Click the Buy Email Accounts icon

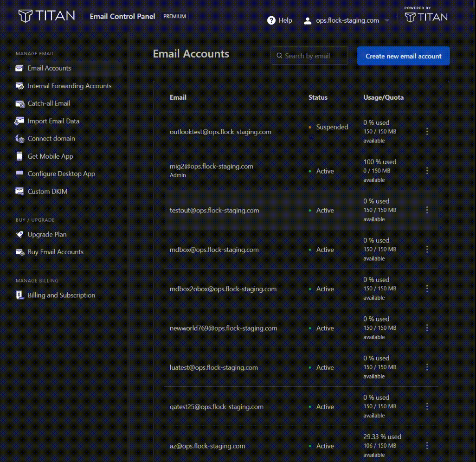(20, 252)
